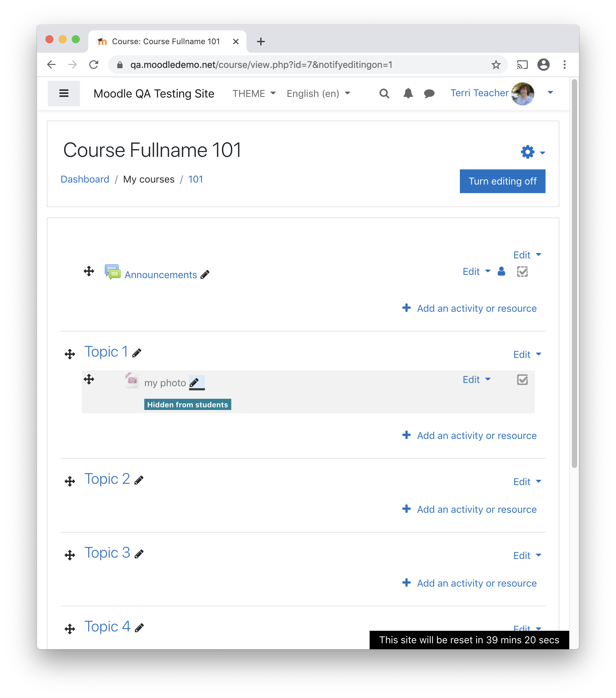Open the hamburger side navigation menu
The image size is (616, 698).
point(64,93)
